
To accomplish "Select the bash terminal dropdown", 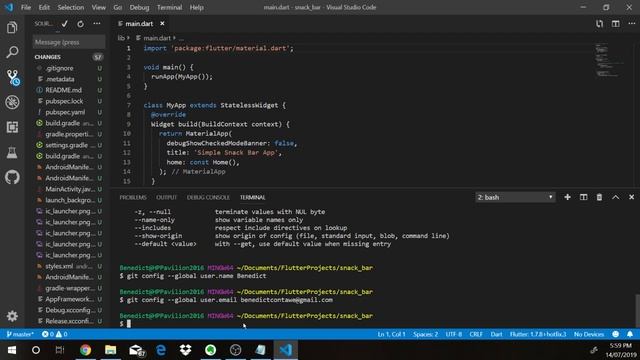I will tap(515, 197).
